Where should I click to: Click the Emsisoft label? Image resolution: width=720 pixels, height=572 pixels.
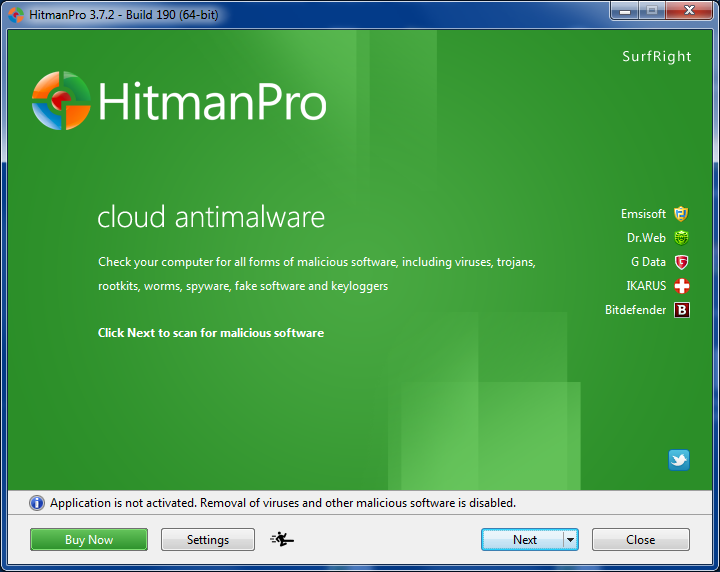tap(643, 214)
